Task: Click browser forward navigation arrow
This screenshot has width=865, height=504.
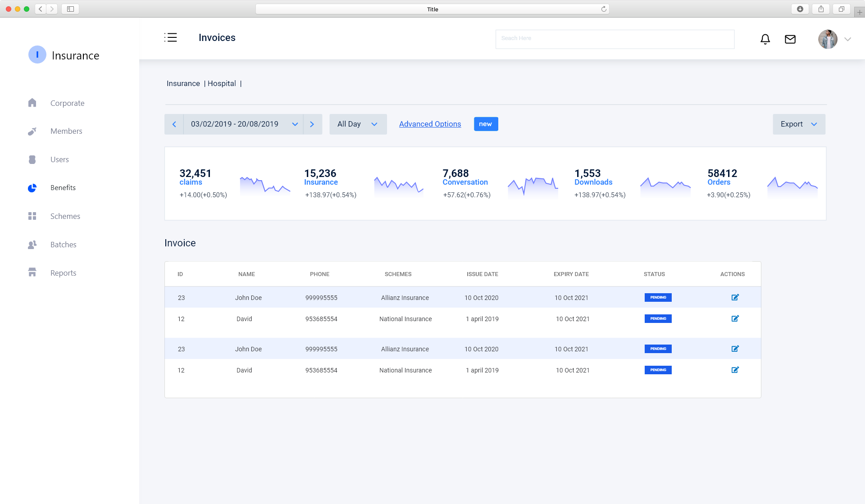Action: [x=52, y=9]
